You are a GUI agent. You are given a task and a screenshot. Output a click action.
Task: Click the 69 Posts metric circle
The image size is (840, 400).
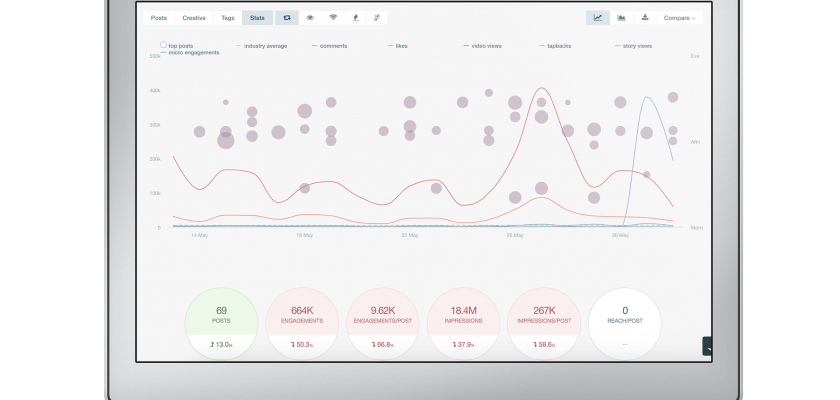[222, 322]
